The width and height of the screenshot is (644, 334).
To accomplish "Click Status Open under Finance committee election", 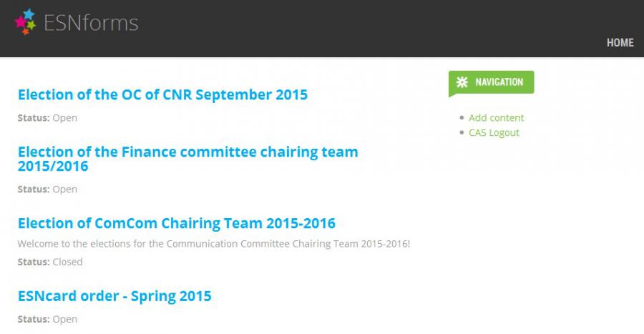I will 47,189.
